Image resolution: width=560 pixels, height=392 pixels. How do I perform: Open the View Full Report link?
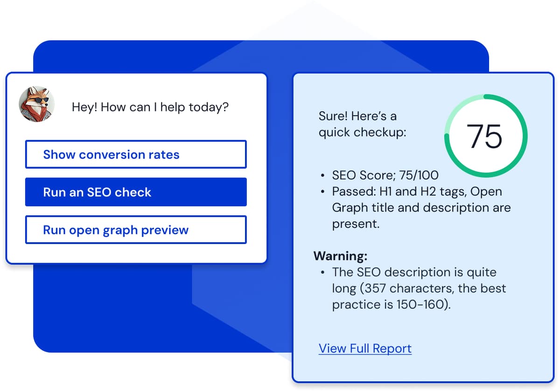click(365, 349)
